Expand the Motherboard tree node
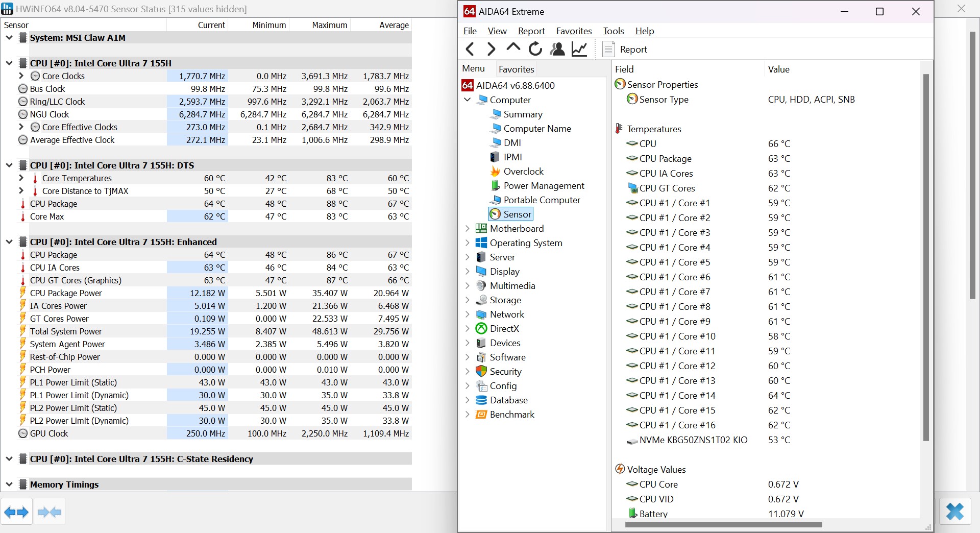 pos(467,229)
